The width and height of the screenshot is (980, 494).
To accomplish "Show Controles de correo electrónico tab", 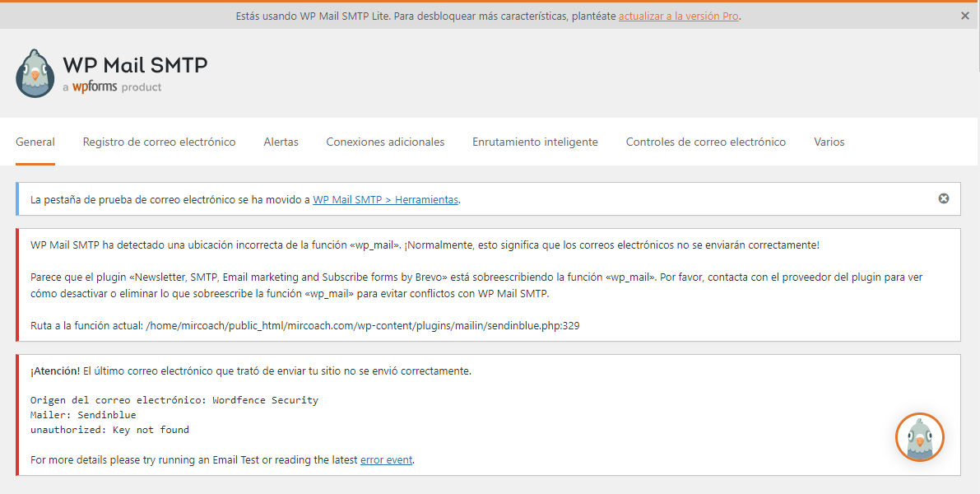I will click(x=706, y=142).
